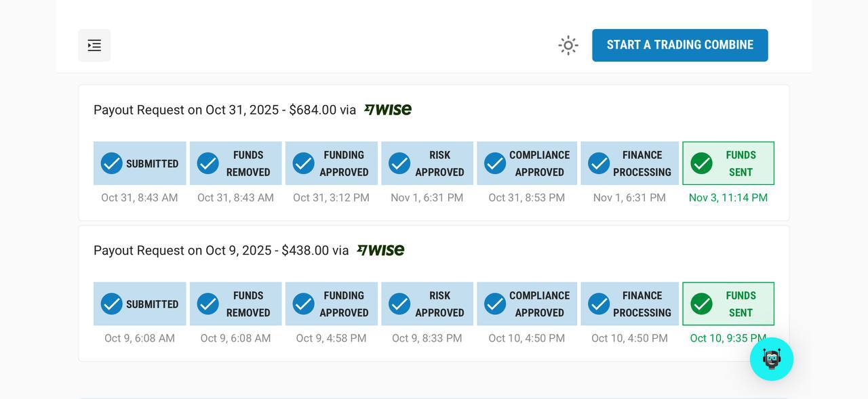Image resolution: width=868 pixels, height=399 pixels.
Task: Expand the sidebar menu icon
Action: pyautogui.click(x=94, y=45)
